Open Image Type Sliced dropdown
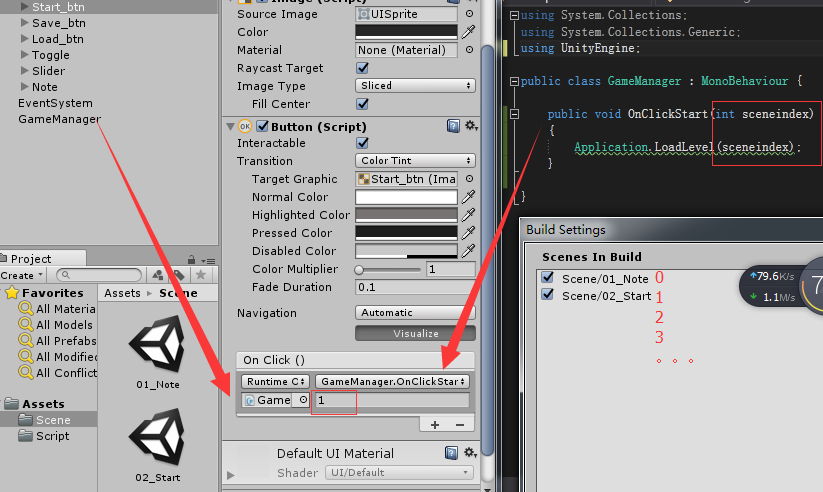 coord(415,86)
